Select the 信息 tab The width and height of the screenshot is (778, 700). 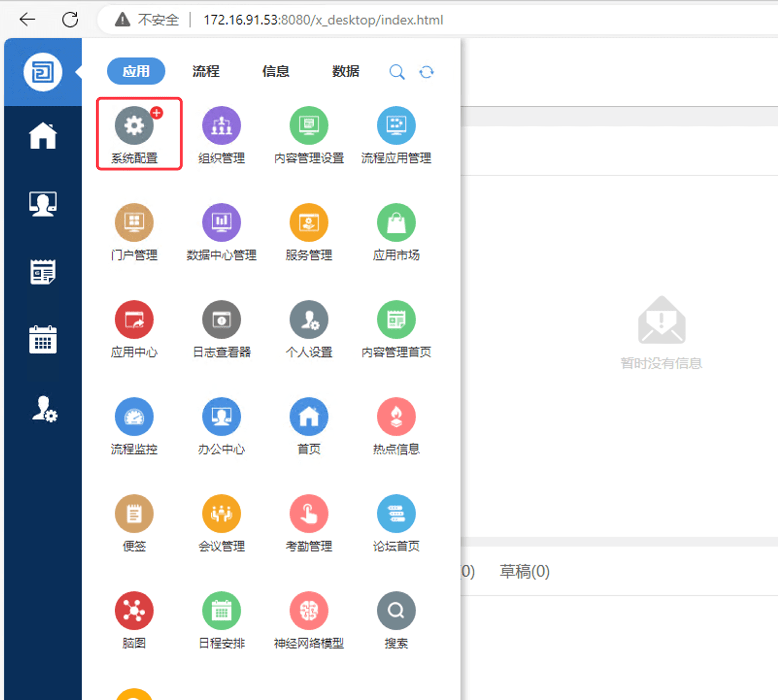(276, 71)
